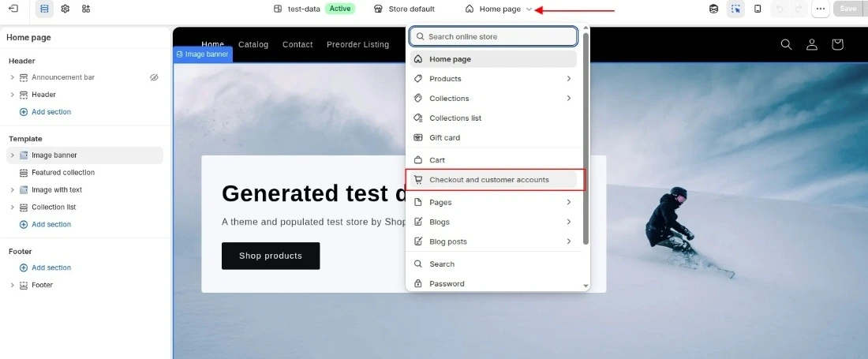
Task: Click the Save button
Action: 848,9
